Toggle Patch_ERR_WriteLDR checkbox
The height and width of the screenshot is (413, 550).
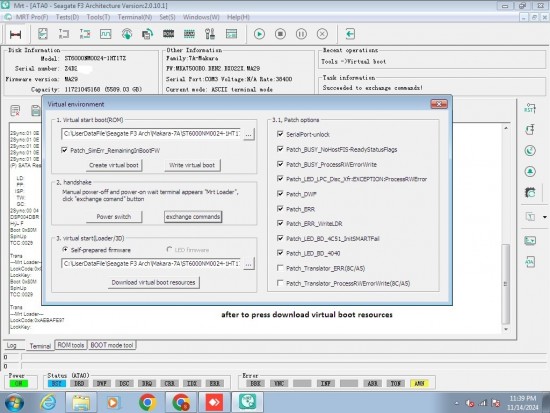point(280,223)
